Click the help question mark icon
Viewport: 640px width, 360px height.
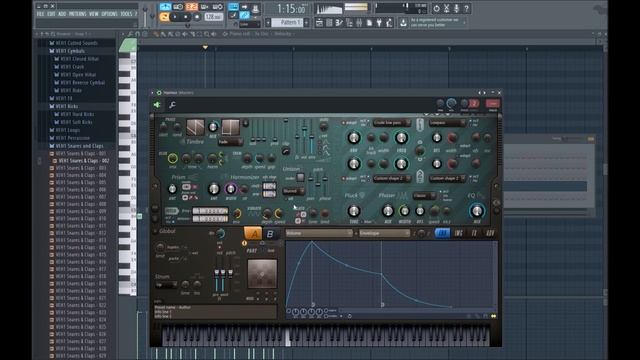point(467,8)
